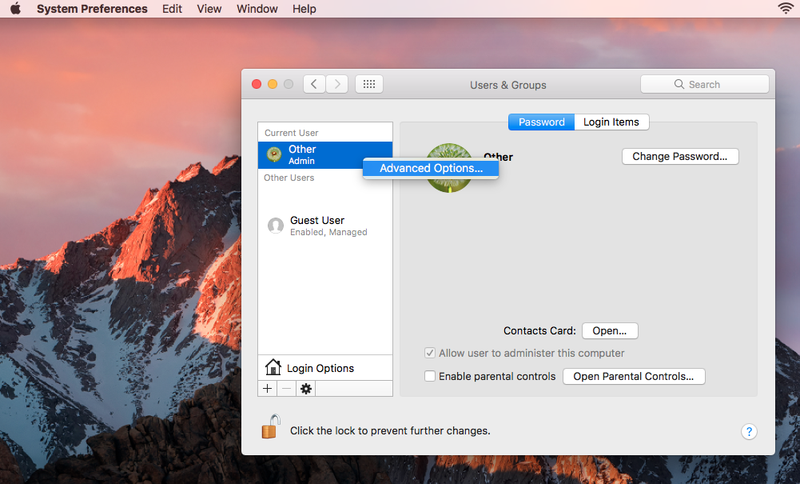Image resolution: width=800 pixels, height=484 pixels.
Task: Click Change Password button
Action: (x=680, y=157)
